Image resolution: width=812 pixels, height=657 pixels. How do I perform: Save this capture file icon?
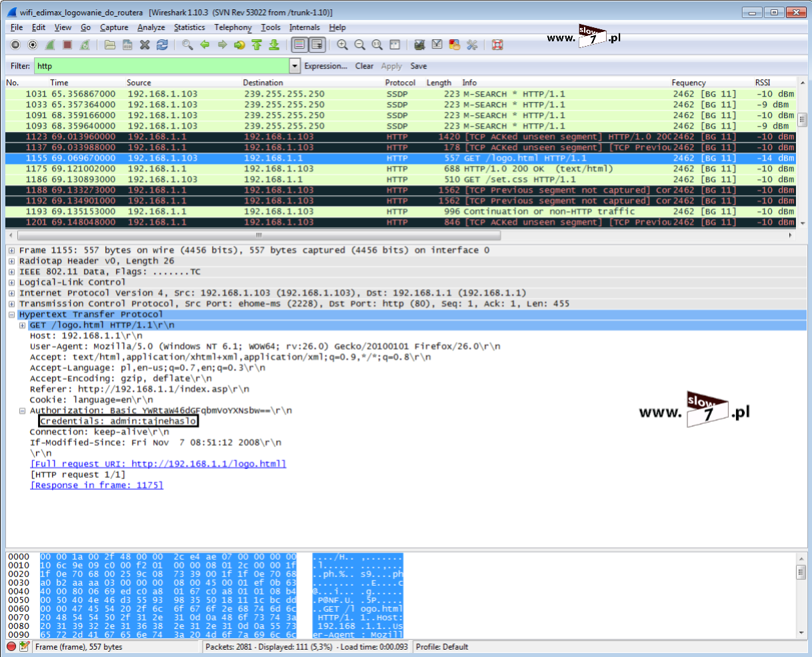click(127, 45)
